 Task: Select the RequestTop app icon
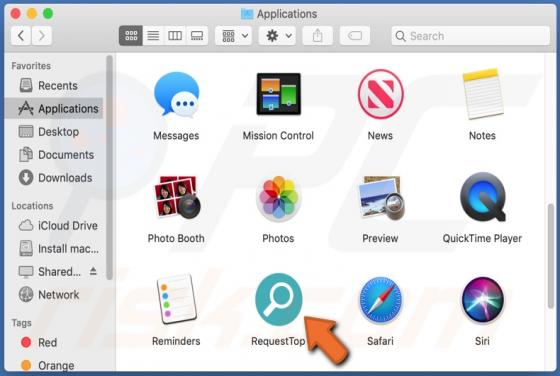point(279,299)
